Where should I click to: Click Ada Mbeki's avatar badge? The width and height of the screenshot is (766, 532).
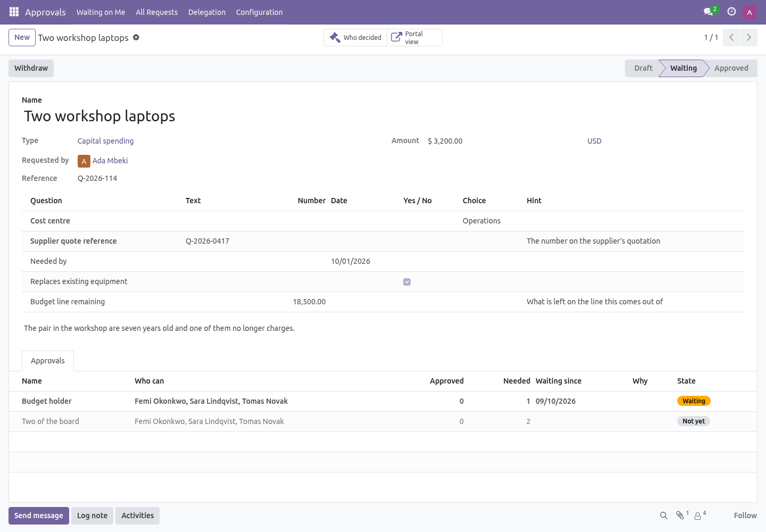pos(84,161)
